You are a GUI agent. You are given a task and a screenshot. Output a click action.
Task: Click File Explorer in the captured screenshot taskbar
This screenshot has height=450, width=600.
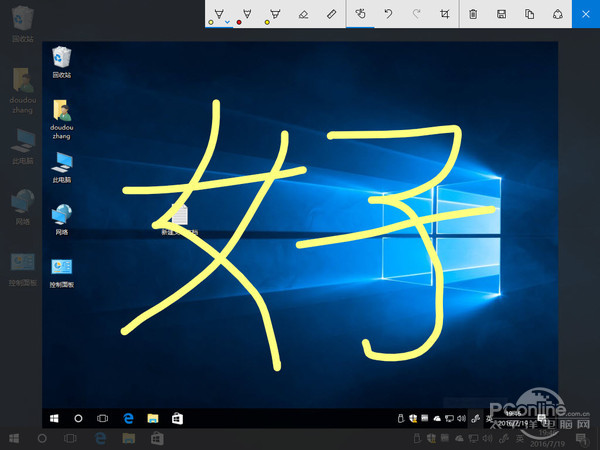153,419
